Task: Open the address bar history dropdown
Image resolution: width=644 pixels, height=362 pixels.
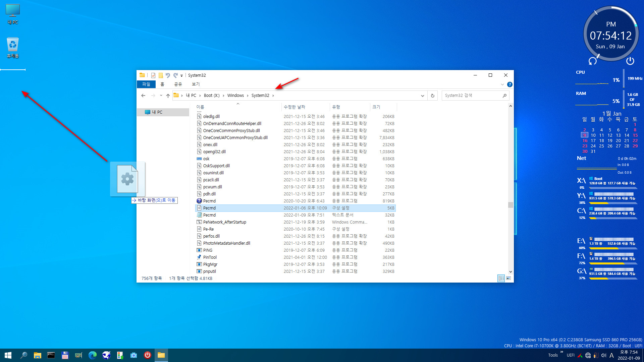Action: coord(422,96)
